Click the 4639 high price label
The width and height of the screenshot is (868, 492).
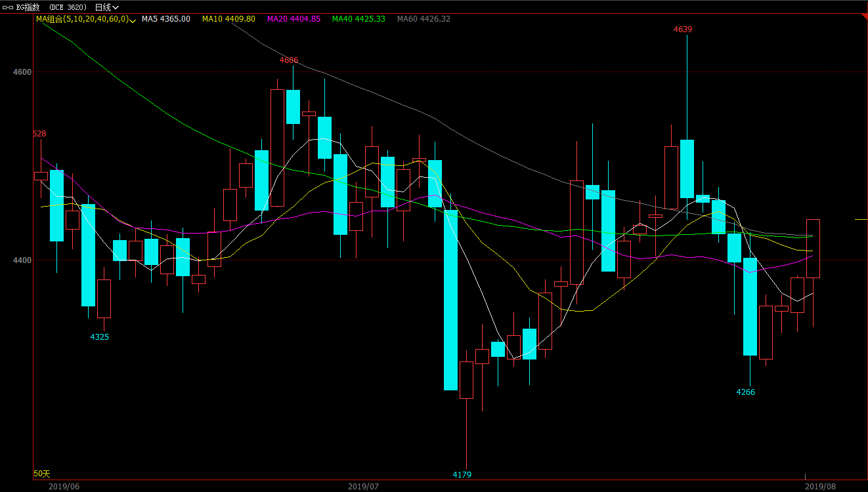[683, 30]
